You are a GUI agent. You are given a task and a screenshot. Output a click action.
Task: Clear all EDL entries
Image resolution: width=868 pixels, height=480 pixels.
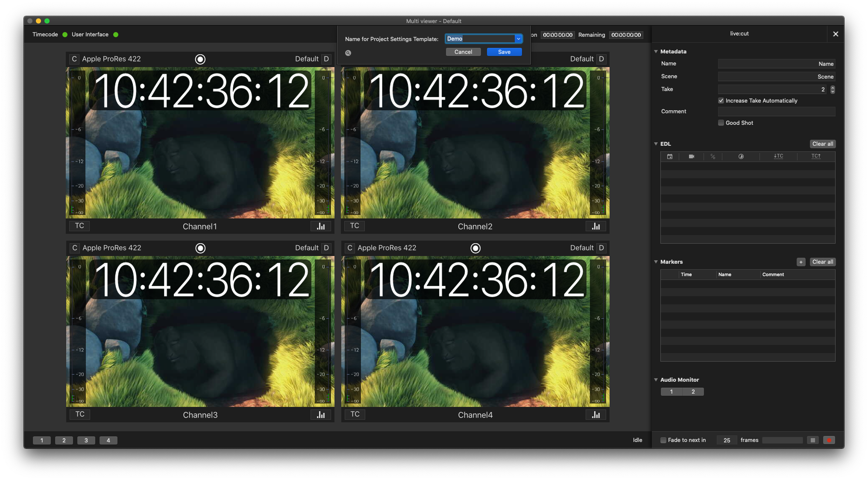click(x=823, y=144)
